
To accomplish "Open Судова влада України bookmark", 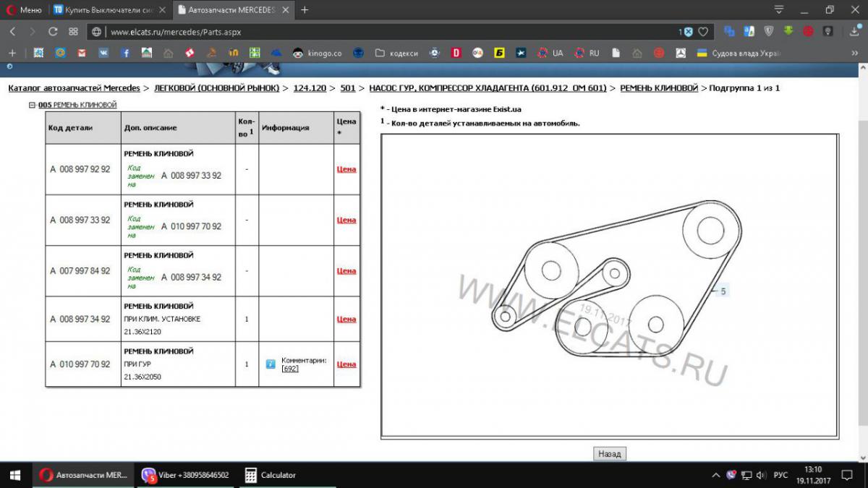I will click(x=739, y=53).
